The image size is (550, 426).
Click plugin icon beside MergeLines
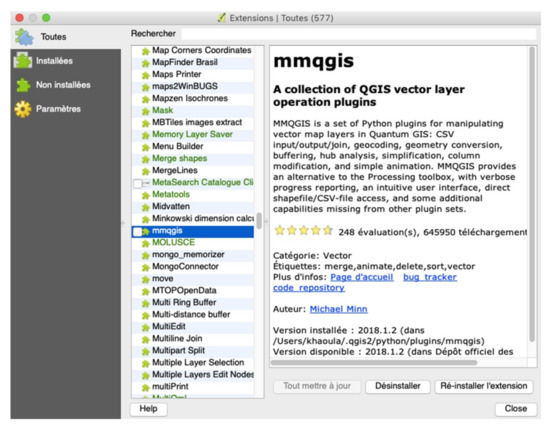(146, 172)
